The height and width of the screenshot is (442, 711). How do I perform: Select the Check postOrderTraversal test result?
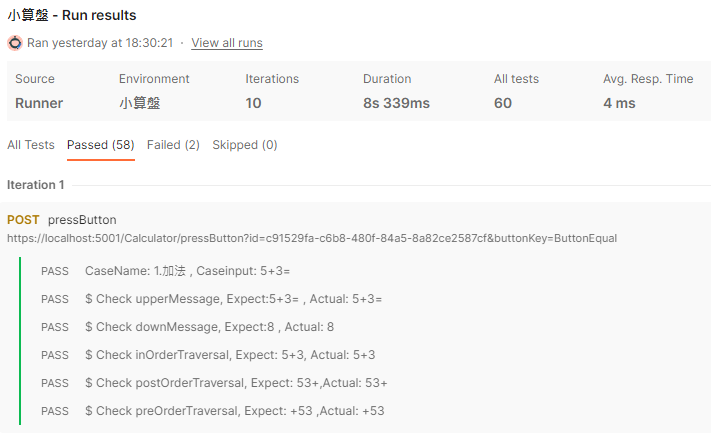(x=236, y=383)
